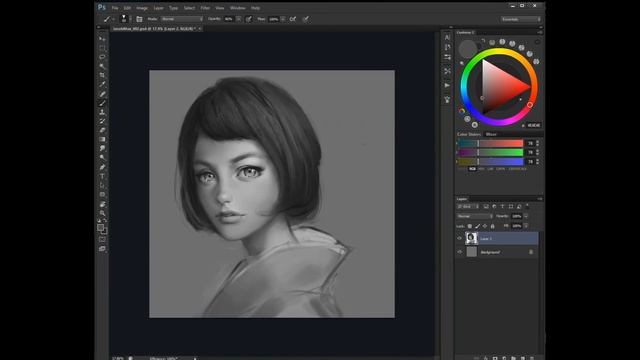Open the Window menu
This screenshot has height=360, width=640.
click(238, 8)
